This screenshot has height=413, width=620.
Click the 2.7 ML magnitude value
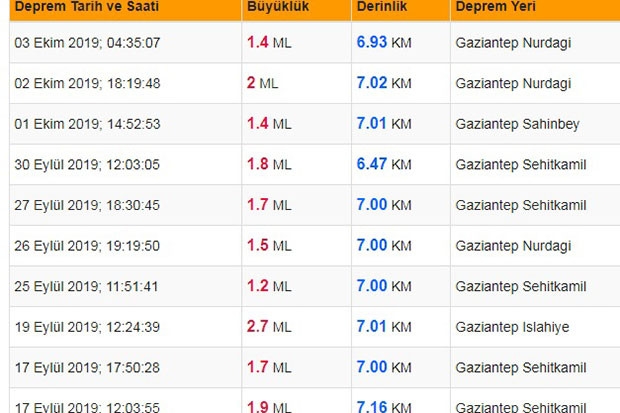(269, 327)
